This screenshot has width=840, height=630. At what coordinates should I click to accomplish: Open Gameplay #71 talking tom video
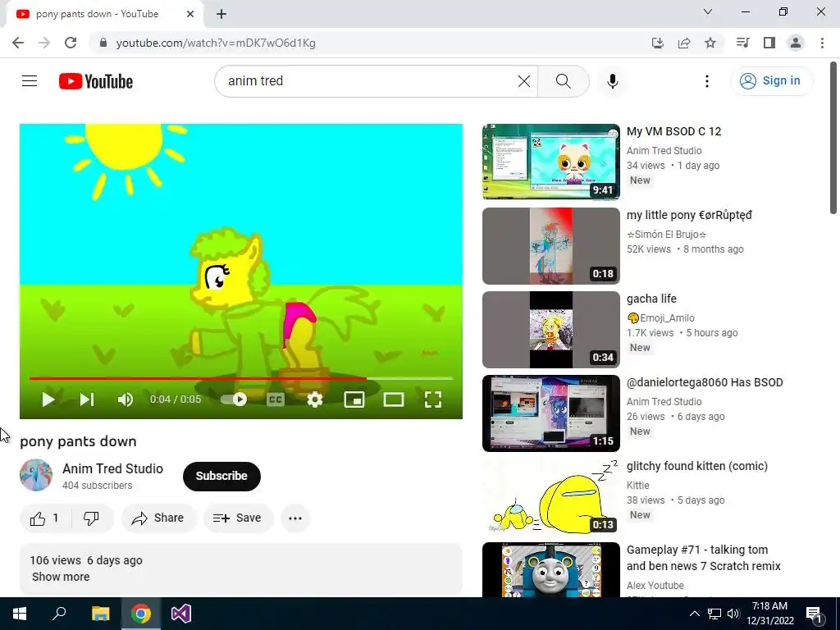[x=703, y=558]
